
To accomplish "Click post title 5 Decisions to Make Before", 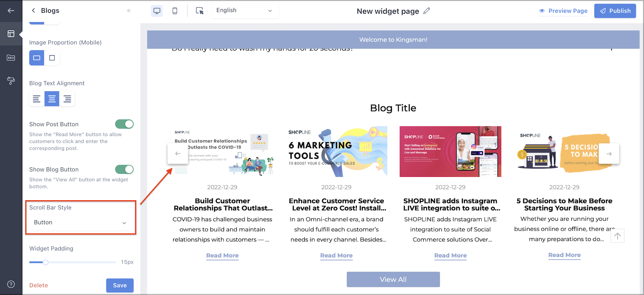I will pyautogui.click(x=564, y=204).
